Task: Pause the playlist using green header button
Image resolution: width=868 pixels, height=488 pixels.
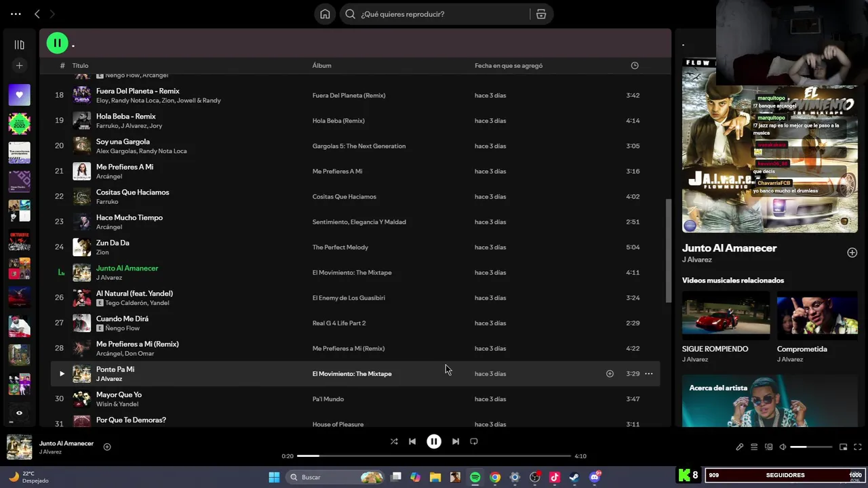Action: pos(58,43)
